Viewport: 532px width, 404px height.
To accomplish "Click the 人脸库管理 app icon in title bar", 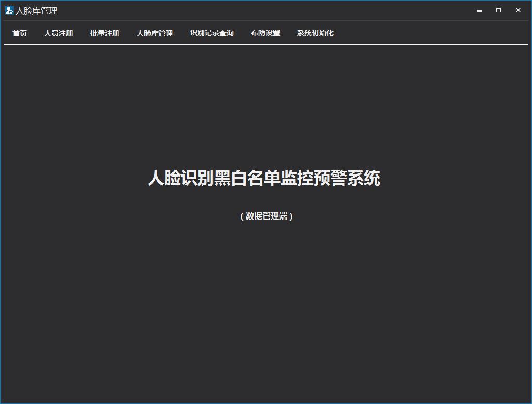I will pyautogui.click(x=9, y=10).
